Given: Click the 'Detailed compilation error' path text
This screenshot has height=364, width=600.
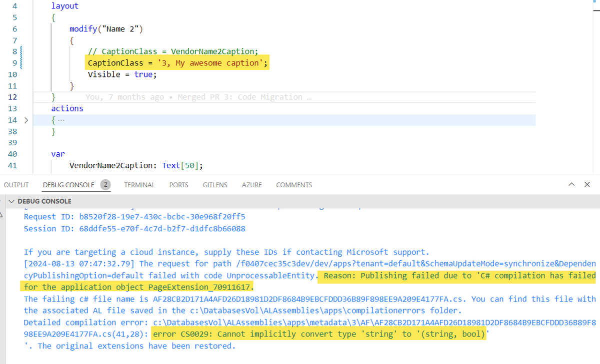Looking at the screenshot, I should (x=310, y=323).
